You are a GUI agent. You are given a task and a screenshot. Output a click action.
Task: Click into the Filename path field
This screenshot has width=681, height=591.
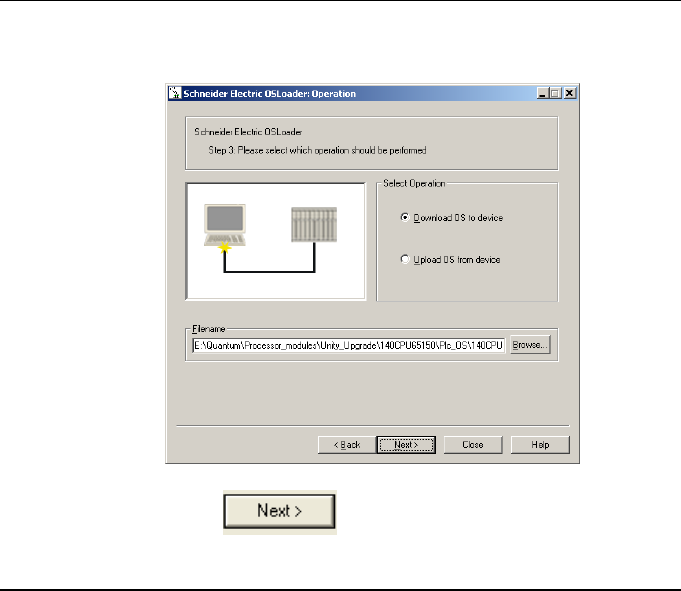pyautogui.click(x=348, y=345)
